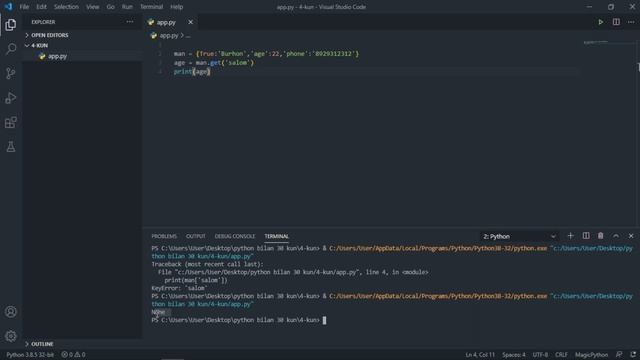
Task: Close the app.py editor tab
Action: coord(190,22)
